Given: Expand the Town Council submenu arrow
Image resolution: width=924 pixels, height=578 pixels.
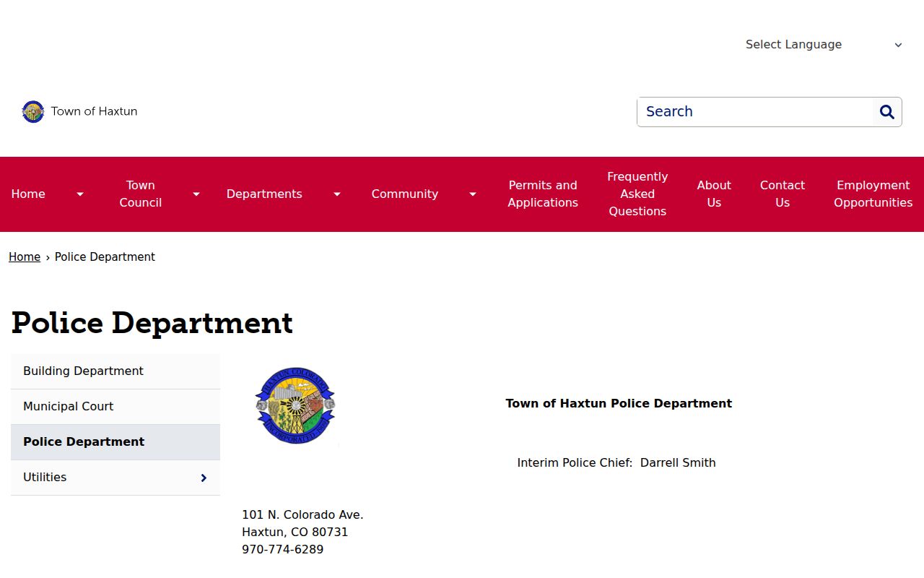Looking at the screenshot, I should 196,194.
